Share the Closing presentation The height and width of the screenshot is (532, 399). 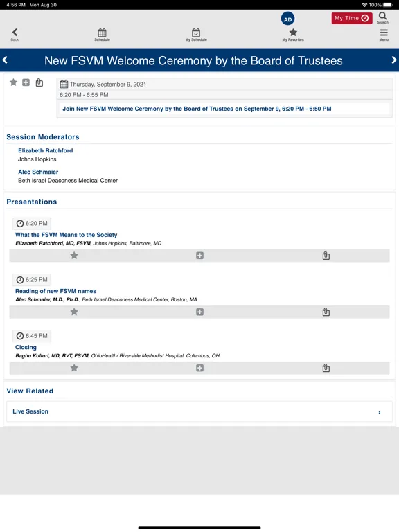[326, 368]
